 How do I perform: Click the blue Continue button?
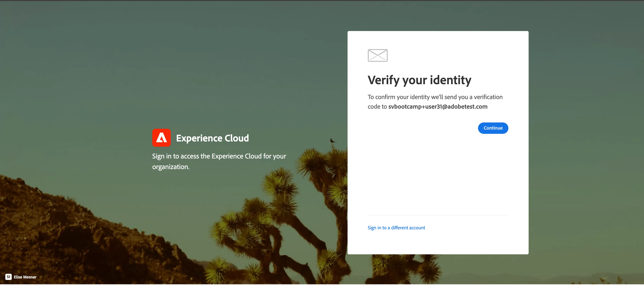[493, 128]
